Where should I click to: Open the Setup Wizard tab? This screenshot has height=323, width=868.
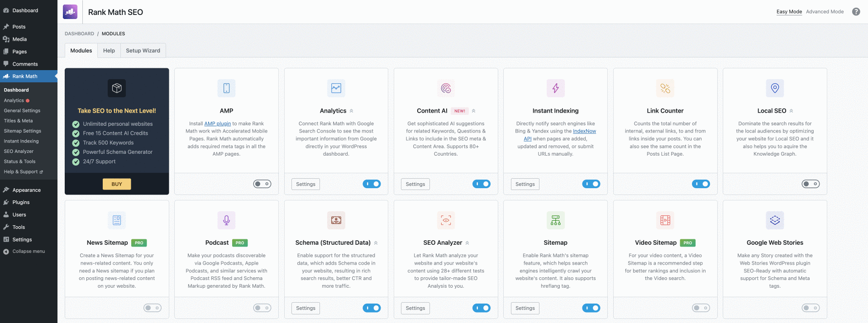[x=143, y=51]
